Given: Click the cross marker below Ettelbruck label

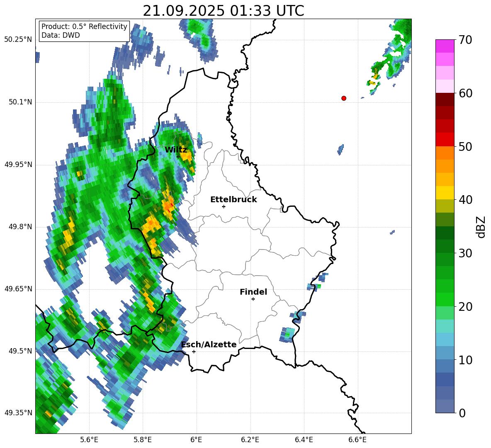Looking at the screenshot, I should pos(224,206).
